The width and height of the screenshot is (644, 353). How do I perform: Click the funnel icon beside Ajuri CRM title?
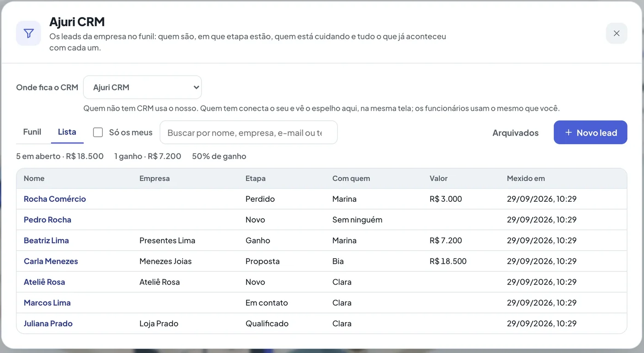[x=29, y=34]
